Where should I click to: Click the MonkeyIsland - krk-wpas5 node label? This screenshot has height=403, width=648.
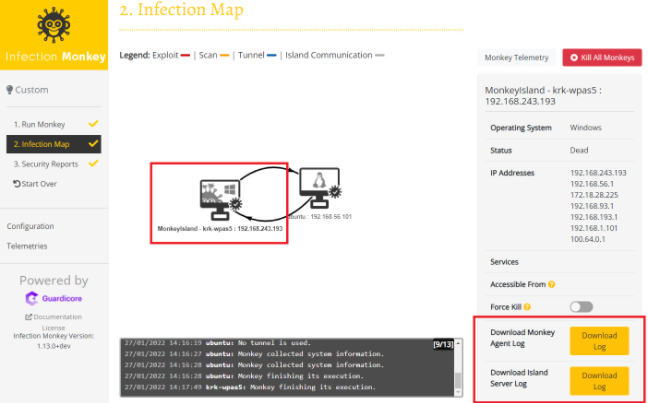click(x=220, y=229)
